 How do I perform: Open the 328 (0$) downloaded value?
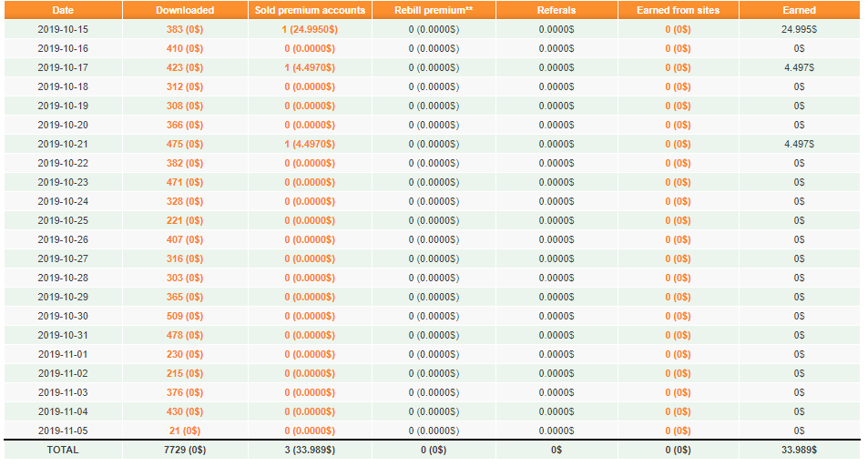click(x=185, y=201)
